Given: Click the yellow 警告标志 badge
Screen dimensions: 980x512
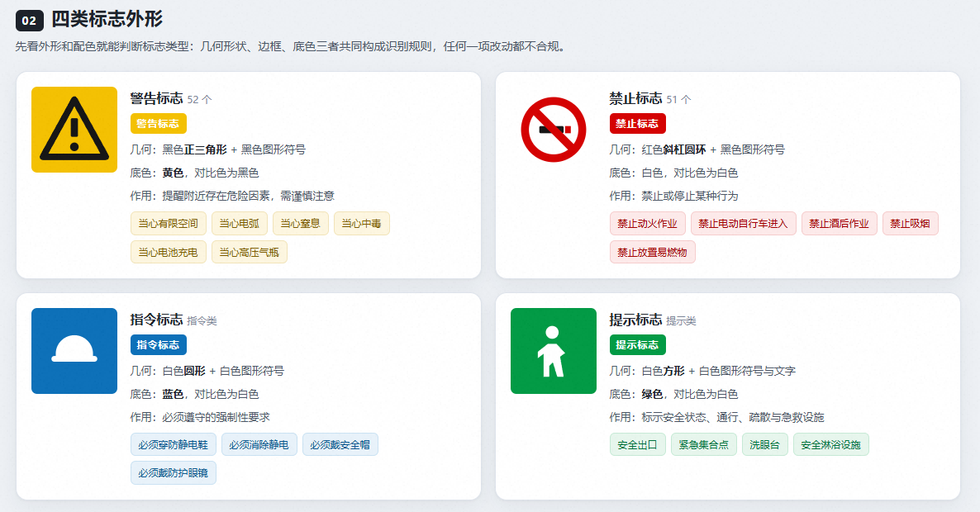Looking at the screenshot, I should click(x=158, y=124).
